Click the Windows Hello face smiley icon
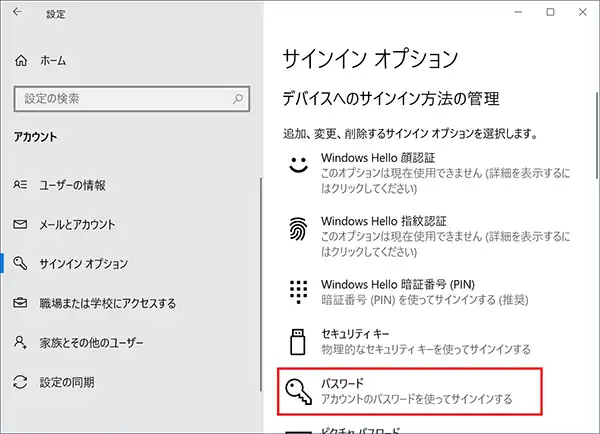Image resolution: width=600 pixels, height=434 pixels. tap(298, 165)
